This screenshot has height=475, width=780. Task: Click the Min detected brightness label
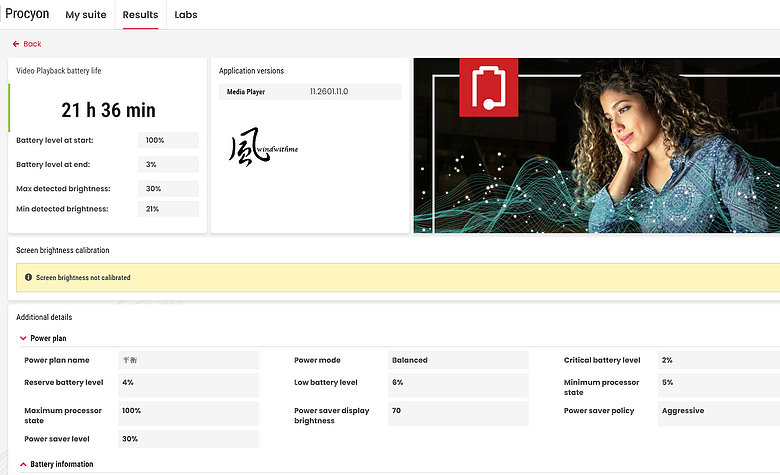tap(62, 209)
